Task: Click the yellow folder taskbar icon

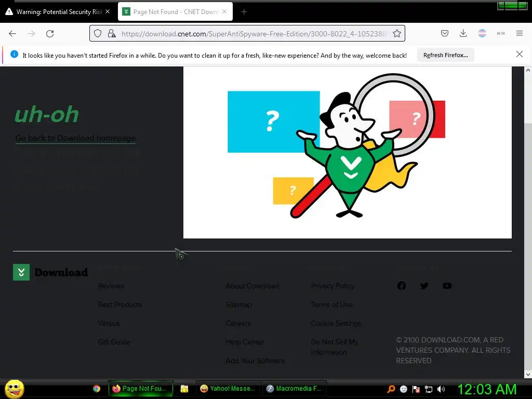Action: click(184, 389)
